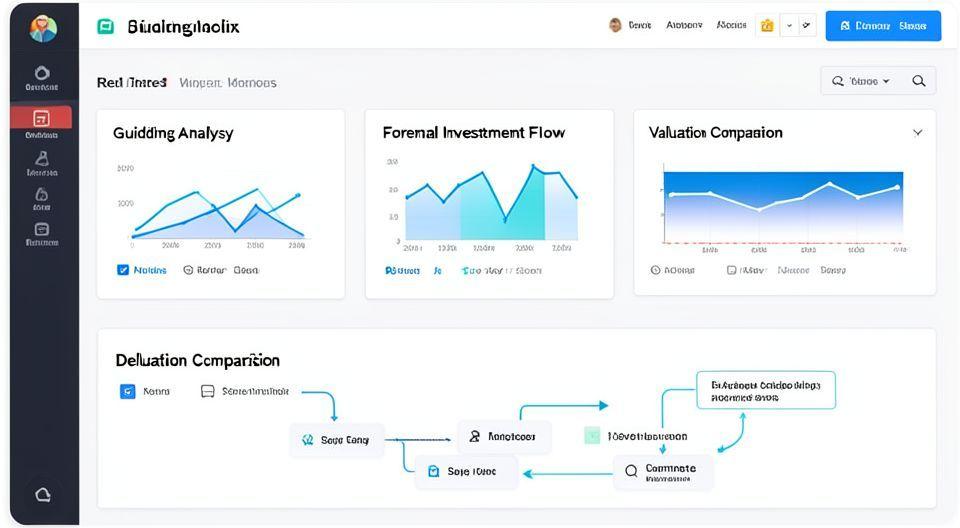
Task: Click the magnifier icon at search box right edge
Action: 918,81
